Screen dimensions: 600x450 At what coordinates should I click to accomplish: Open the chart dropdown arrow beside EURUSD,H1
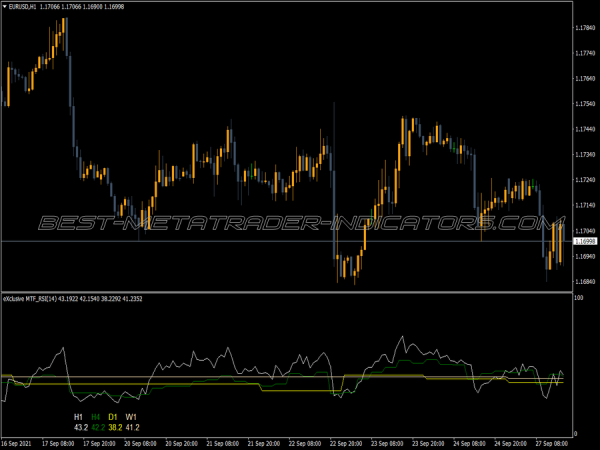click(5, 7)
